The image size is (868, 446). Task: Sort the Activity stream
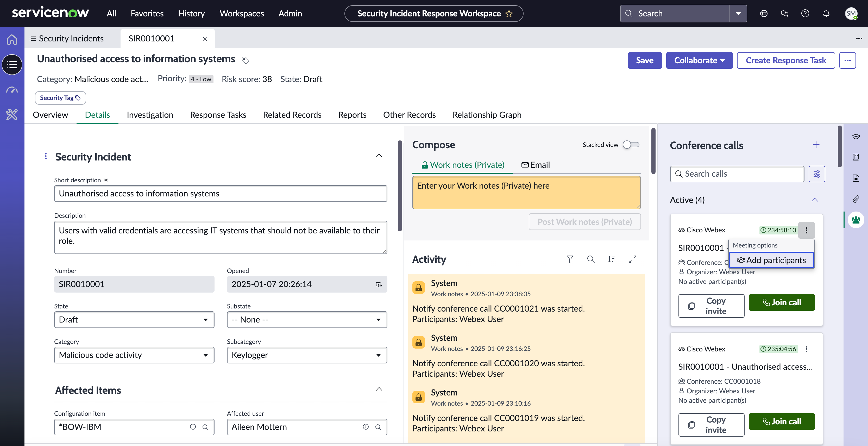point(612,259)
